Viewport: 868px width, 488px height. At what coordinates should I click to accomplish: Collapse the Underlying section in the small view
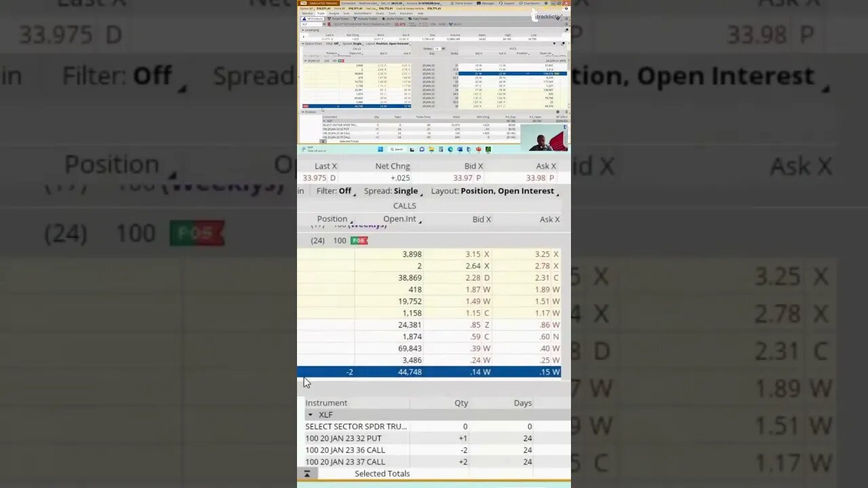(x=302, y=30)
